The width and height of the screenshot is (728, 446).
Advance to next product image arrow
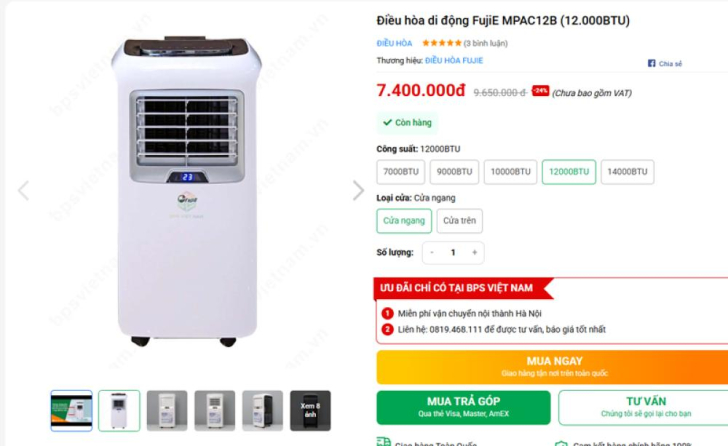point(358,190)
